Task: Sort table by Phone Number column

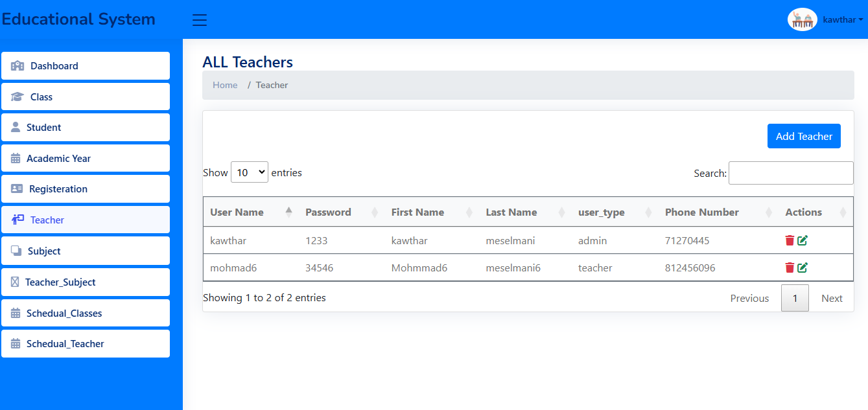Action: click(x=701, y=212)
